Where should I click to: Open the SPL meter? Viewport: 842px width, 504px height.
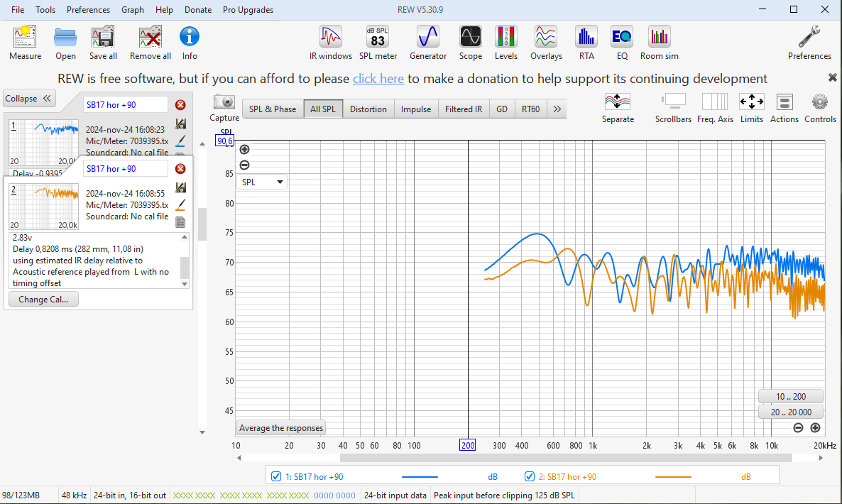point(378,43)
